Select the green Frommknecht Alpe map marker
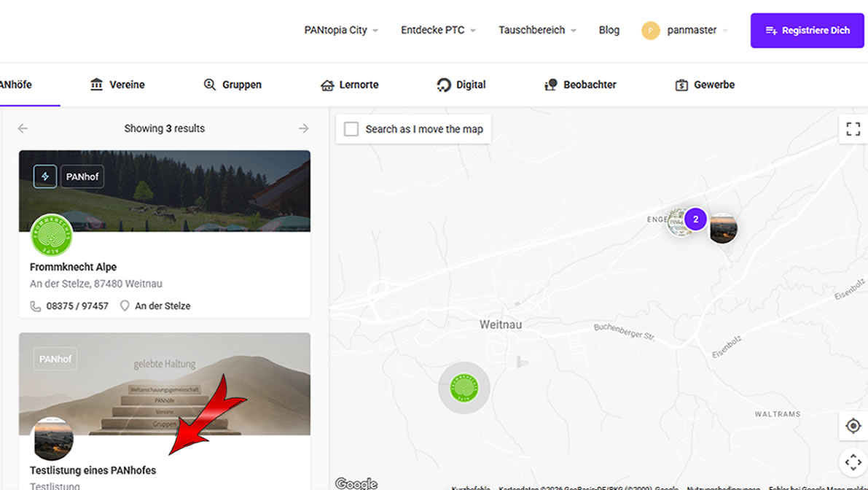This screenshot has height=490, width=868. (464, 388)
